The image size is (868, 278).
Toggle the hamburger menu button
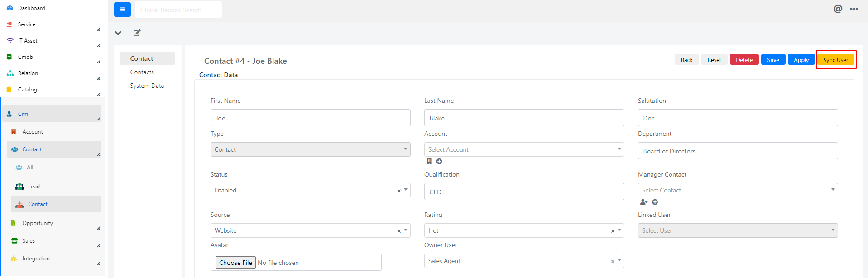[x=122, y=10]
